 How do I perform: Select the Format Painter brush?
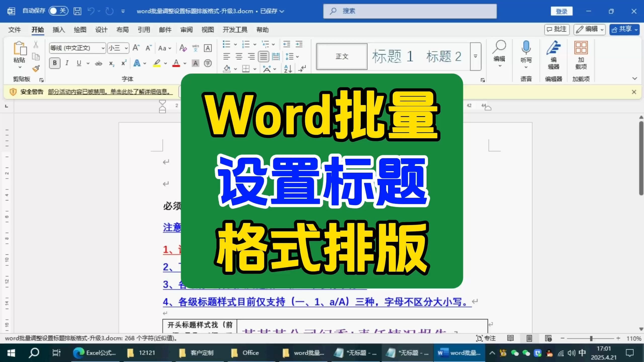tap(36, 68)
